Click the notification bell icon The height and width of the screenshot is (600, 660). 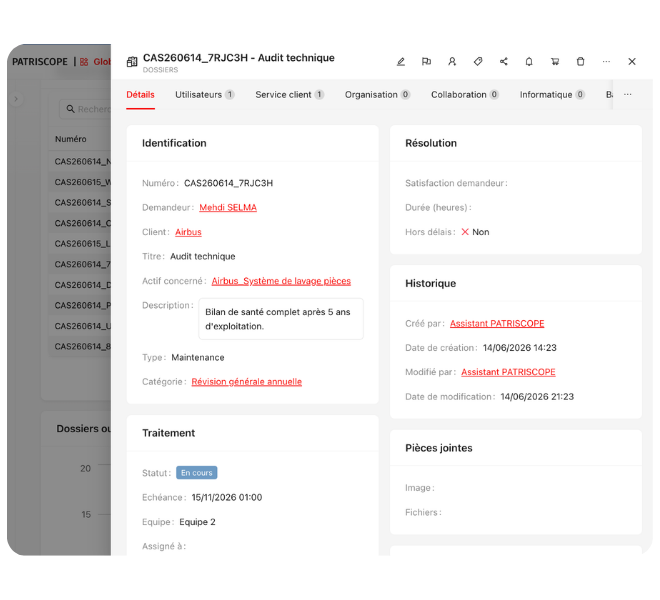[x=529, y=62]
